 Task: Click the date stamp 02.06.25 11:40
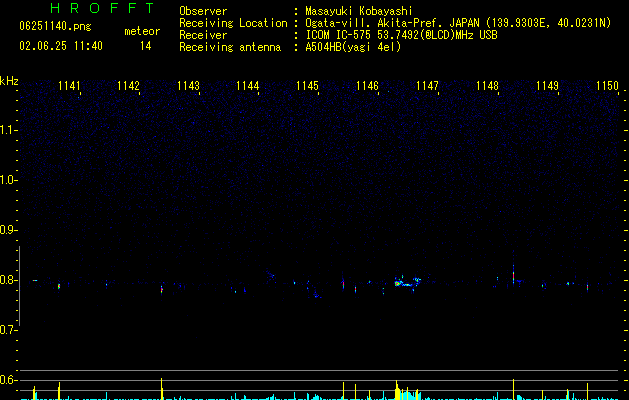point(61,46)
